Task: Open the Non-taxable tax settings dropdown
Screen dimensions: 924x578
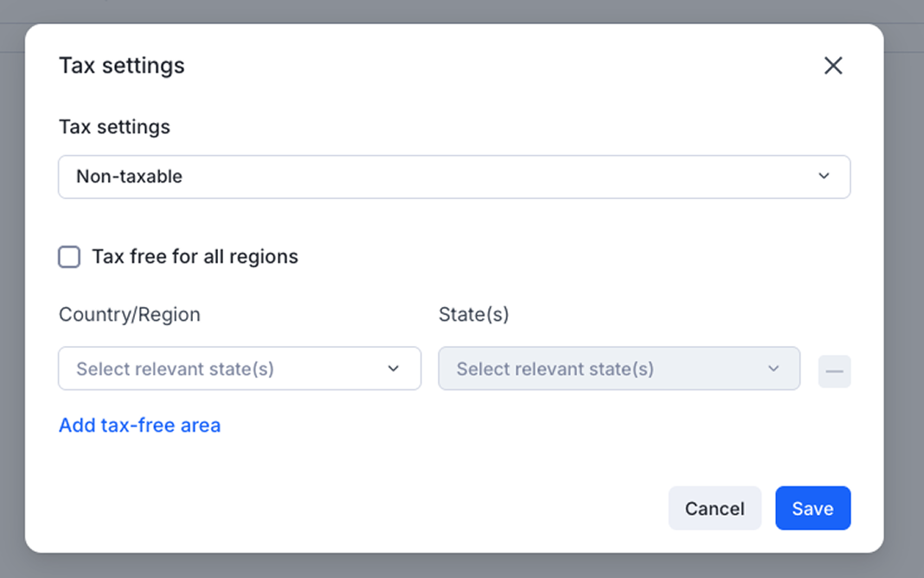Action: [453, 177]
